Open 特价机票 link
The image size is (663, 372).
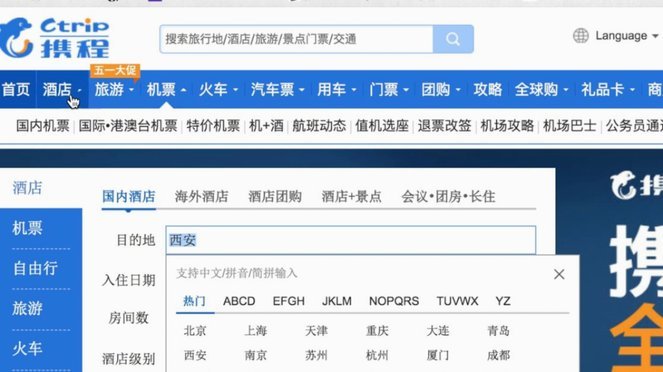click(x=213, y=126)
